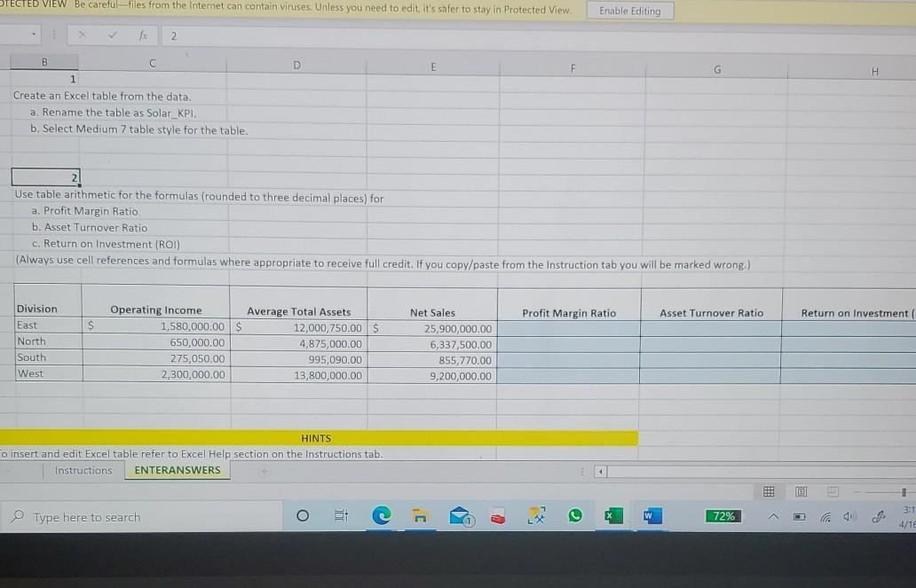The width and height of the screenshot is (916, 588).
Task: Switch to the Instructions sheet tab
Action: (x=83, y=470)
